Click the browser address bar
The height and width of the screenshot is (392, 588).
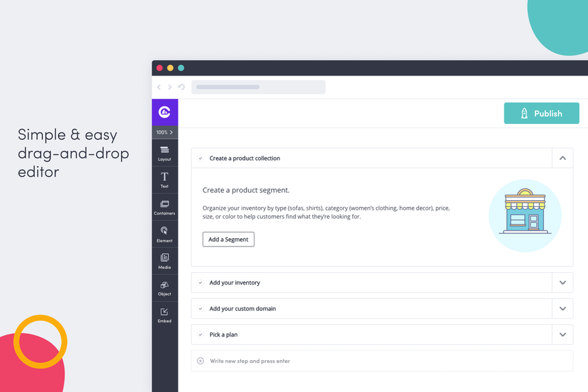point(259,87)
